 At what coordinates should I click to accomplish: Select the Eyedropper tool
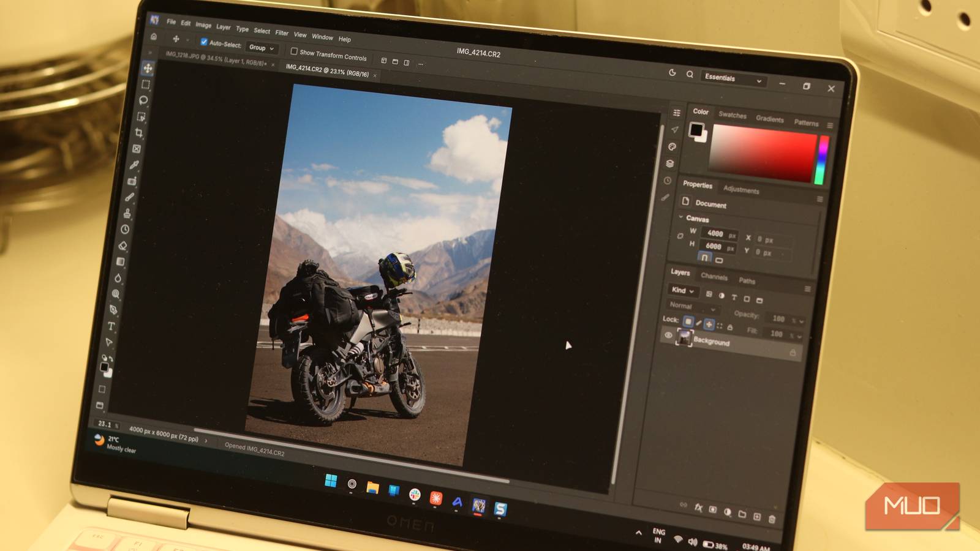coord(135,165)
